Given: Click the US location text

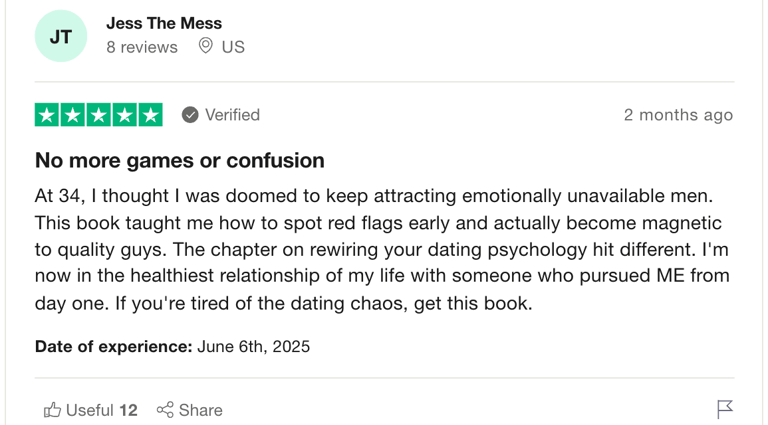Looking at the screenshot, I should 233,47.
